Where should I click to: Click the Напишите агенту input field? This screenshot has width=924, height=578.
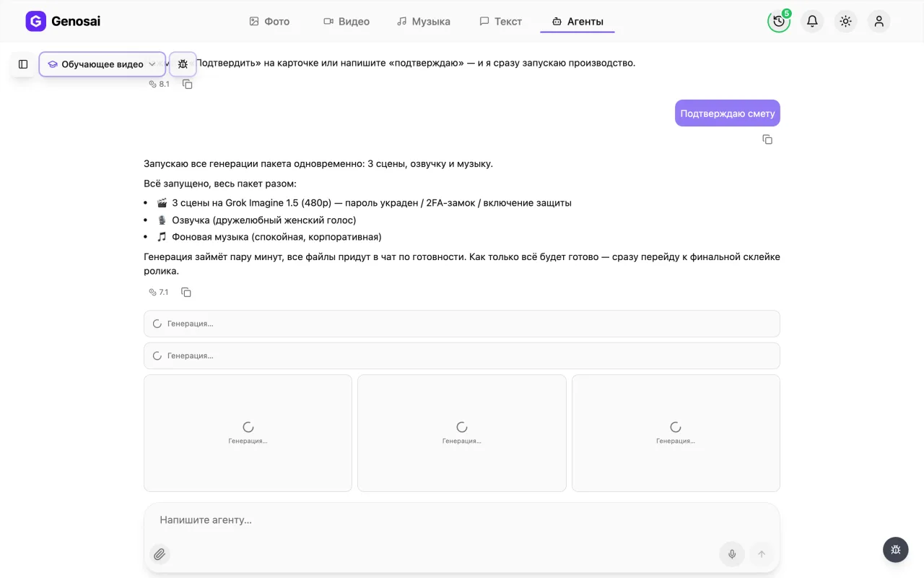[462, 520]
